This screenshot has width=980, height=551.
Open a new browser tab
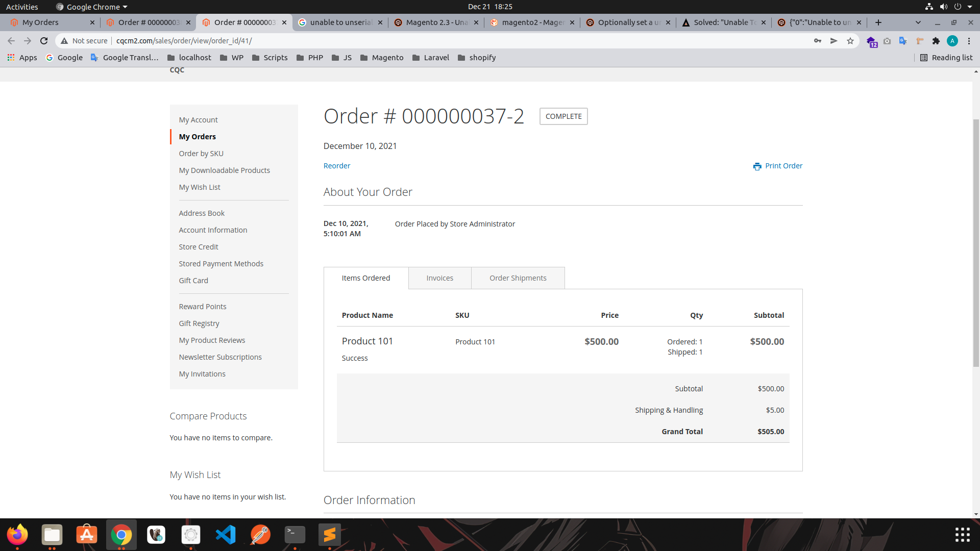point(878,22)
